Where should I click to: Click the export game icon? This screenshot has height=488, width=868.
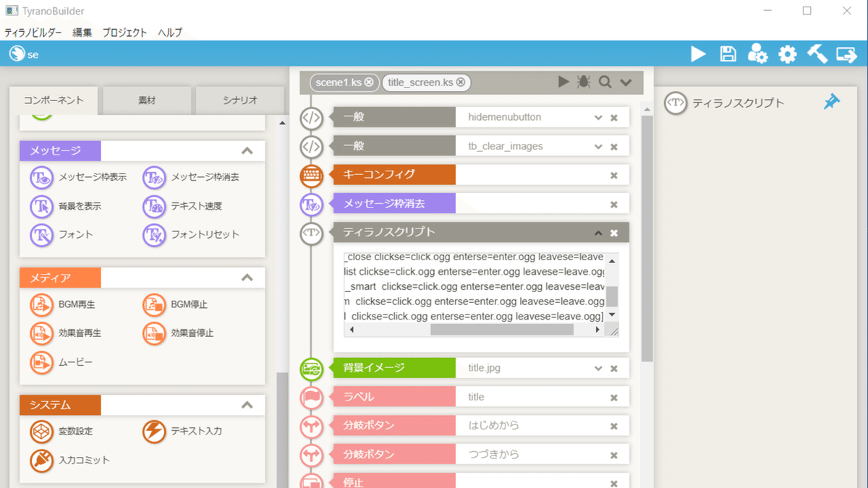(x=846, y=54)
